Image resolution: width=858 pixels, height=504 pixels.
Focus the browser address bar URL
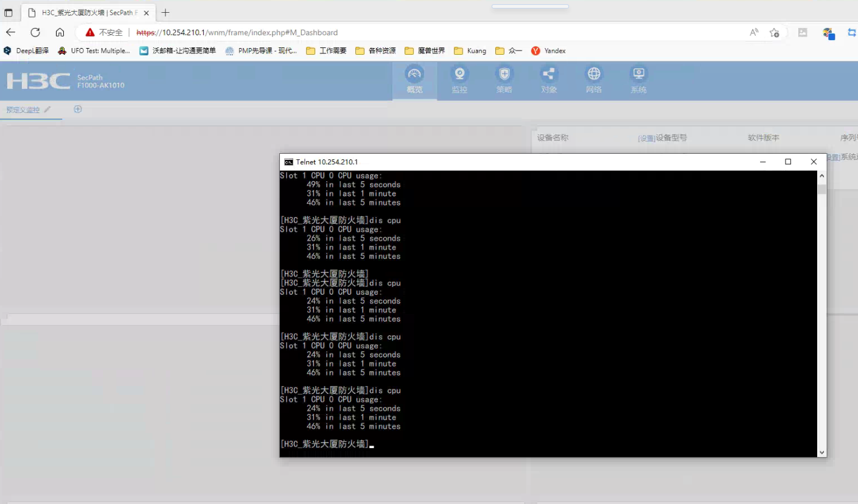[x=237, y=32]
